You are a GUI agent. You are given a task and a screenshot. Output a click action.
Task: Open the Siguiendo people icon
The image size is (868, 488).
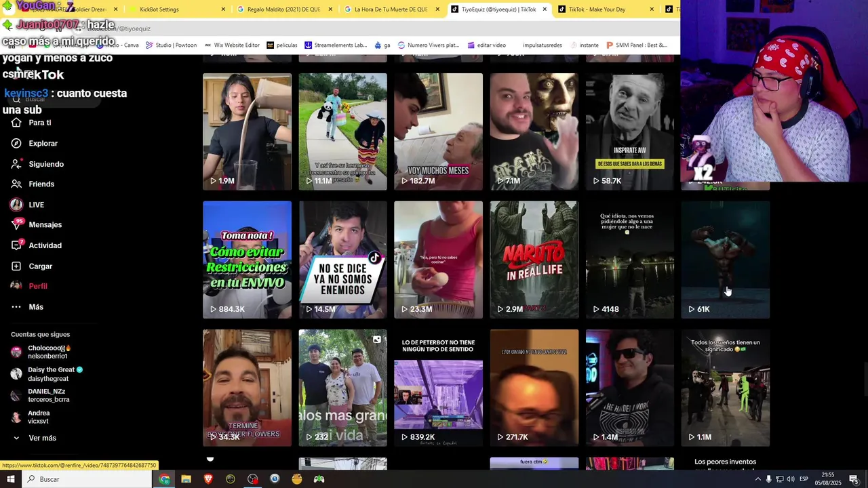click(16, 164)
